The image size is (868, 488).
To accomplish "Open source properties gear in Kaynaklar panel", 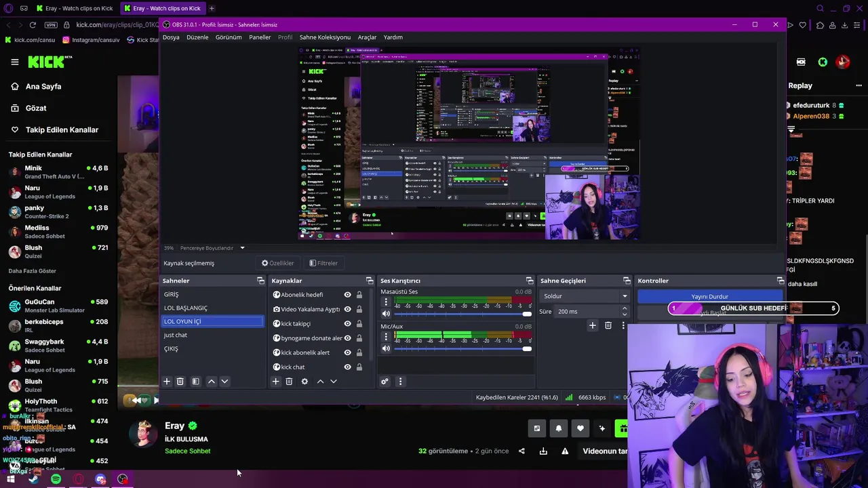I will tap(304, 382).
